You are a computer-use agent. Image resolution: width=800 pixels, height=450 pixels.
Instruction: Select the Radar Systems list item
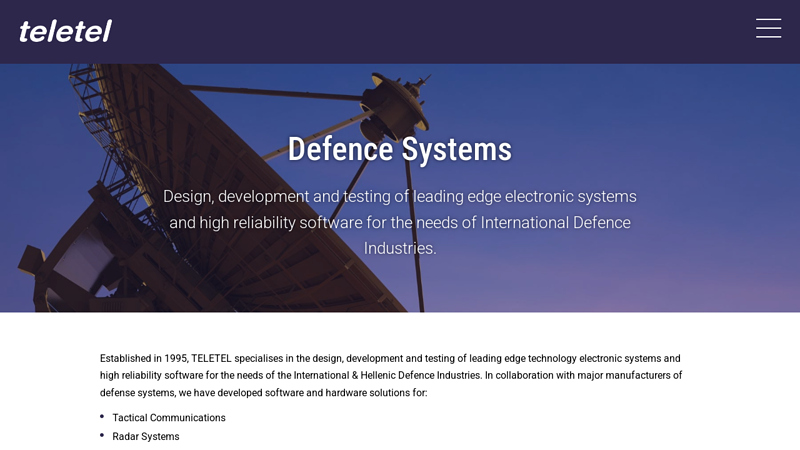tap(146, 437)
